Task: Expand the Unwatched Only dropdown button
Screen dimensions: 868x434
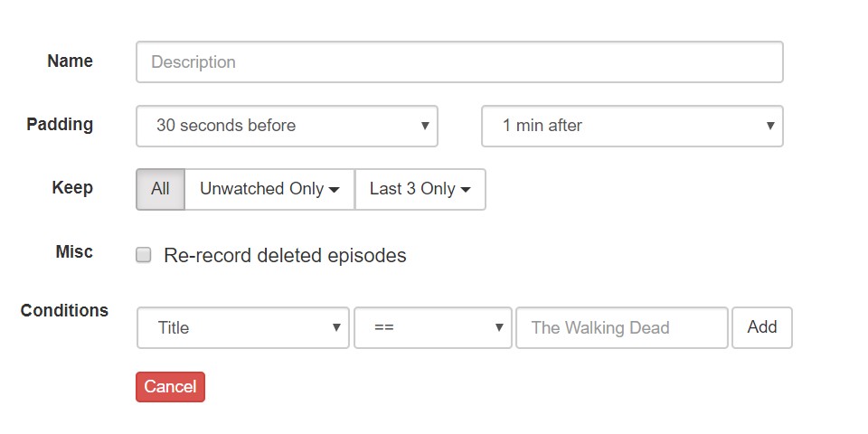Action: tap(269, 189)
